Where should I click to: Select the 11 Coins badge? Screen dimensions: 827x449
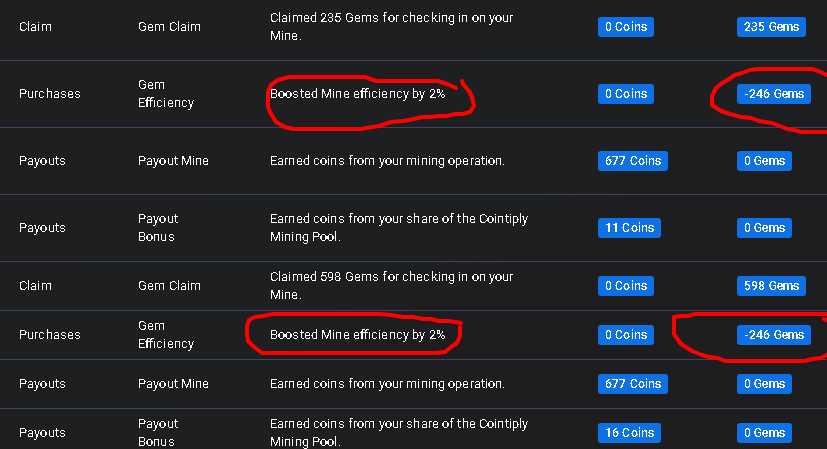[x=626, y=228]
